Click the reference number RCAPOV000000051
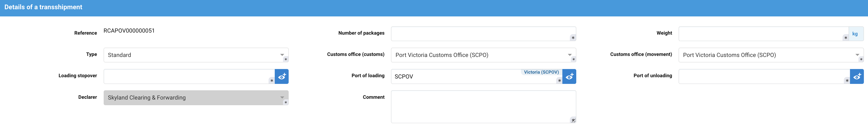 click(x=129, y=31)
